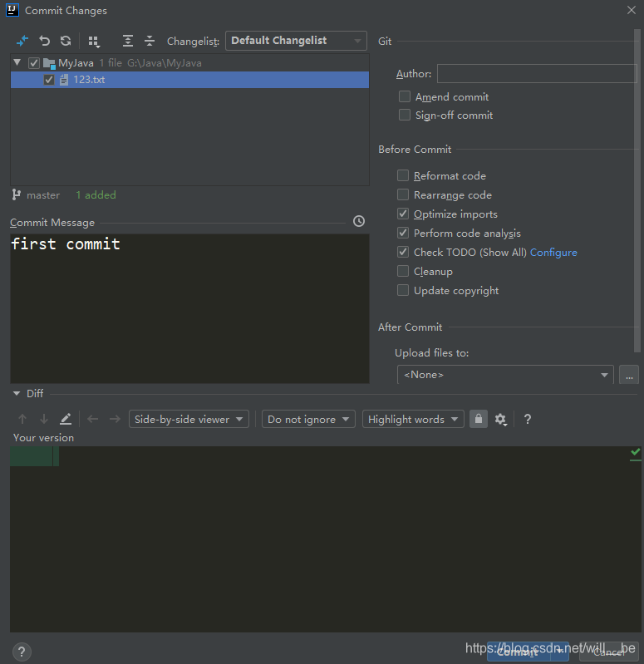644x664 pixels.
Task: Enable the Reformat code checkbox
Action: (403, 175)
